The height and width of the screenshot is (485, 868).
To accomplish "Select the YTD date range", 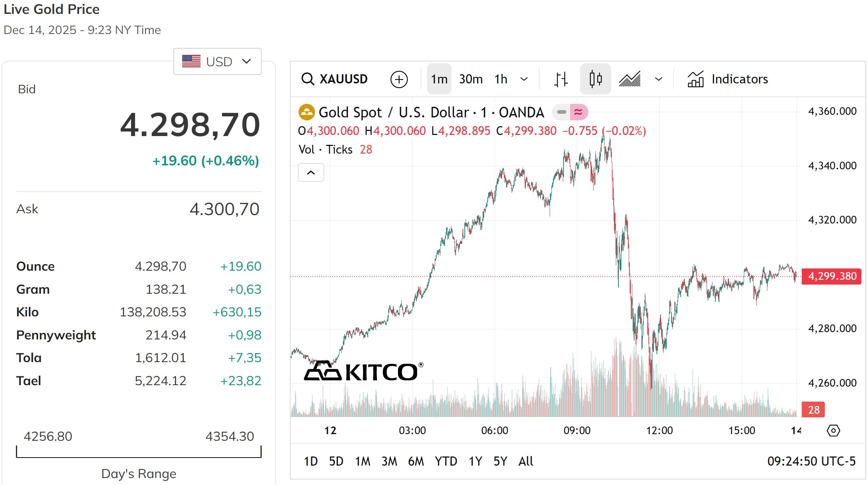I will coord(446,461).
